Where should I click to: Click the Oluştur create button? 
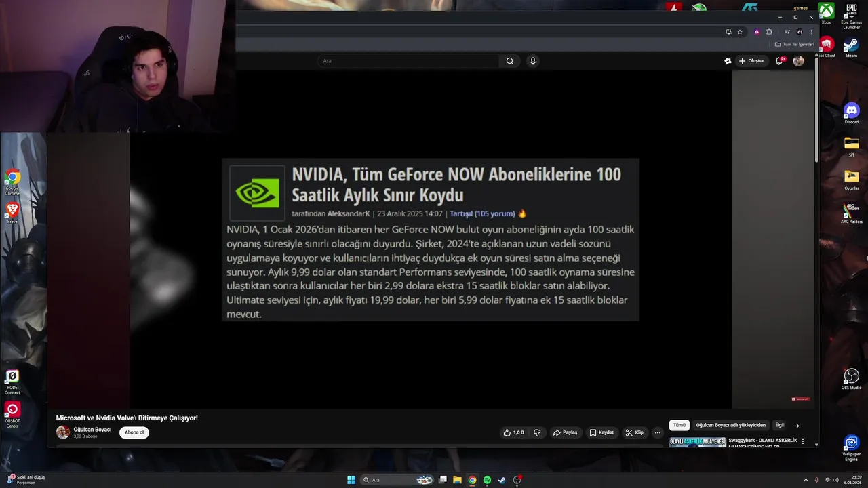tap(751, 61)
